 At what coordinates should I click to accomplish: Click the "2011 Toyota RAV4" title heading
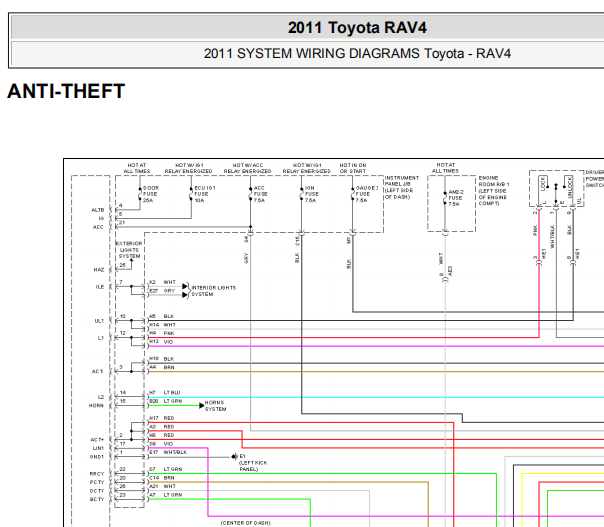(x=357, y=28)
